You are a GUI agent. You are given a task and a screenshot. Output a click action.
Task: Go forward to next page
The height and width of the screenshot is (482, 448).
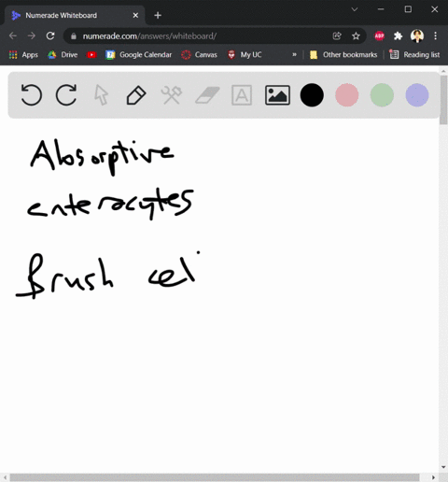point(32,35)
